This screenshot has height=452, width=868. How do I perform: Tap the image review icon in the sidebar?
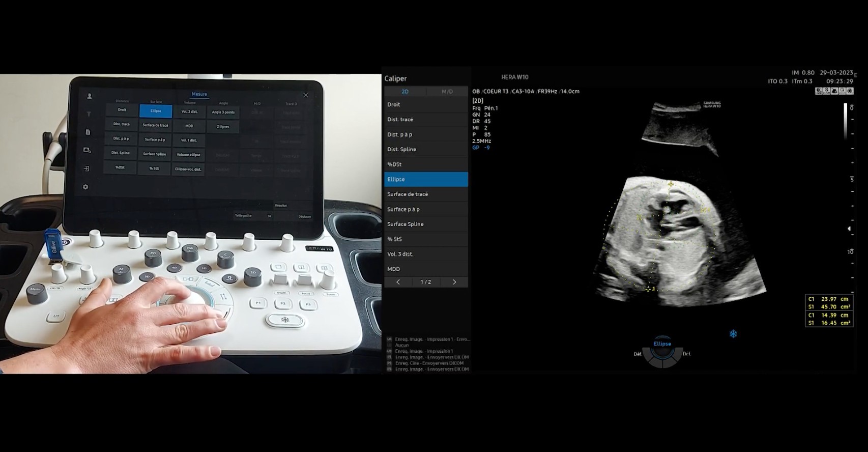coord(87,150)
